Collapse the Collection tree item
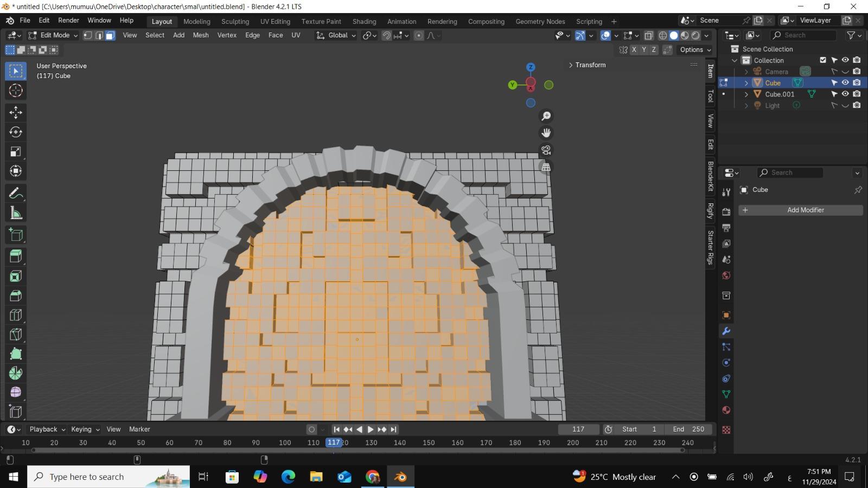The height and width of the screenshot is (488, 868). [735, 60]
